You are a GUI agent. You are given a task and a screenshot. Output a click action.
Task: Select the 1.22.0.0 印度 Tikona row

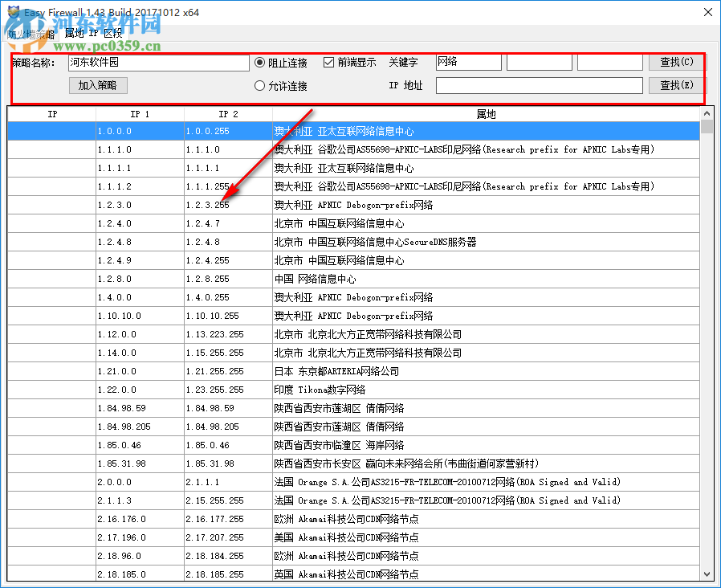tap(321, 390)
